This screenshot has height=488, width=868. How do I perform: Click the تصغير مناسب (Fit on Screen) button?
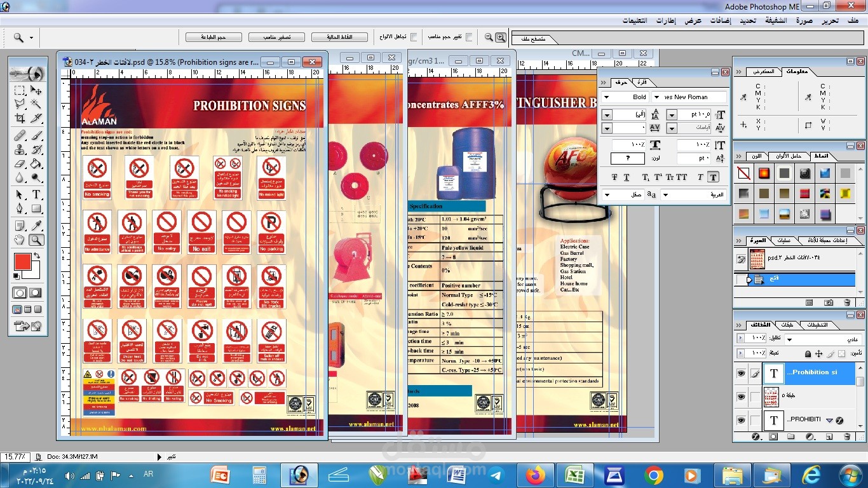tap(276, 36)
